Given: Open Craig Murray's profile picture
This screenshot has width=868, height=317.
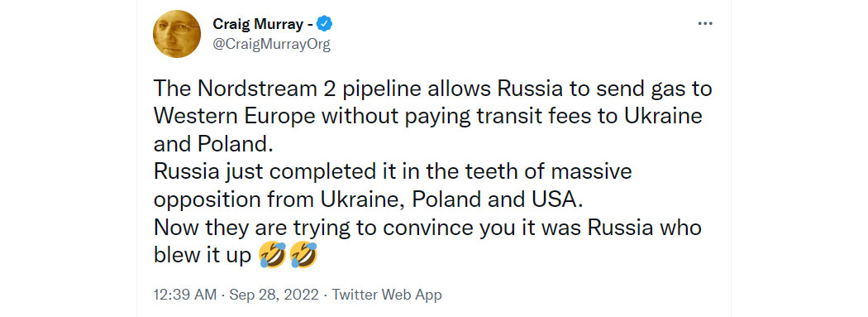Looking at the screenshot, I should click(x=177, y=34).
